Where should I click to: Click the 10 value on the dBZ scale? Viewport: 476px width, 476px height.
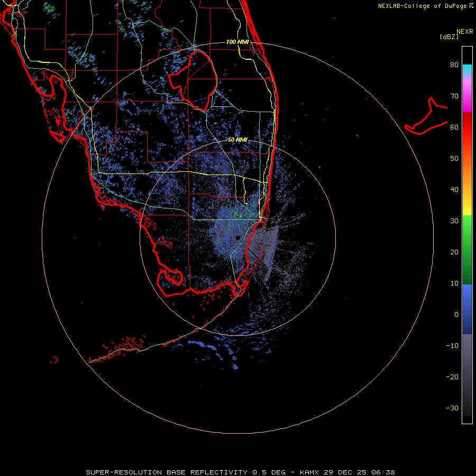click(x=454, y=283)
